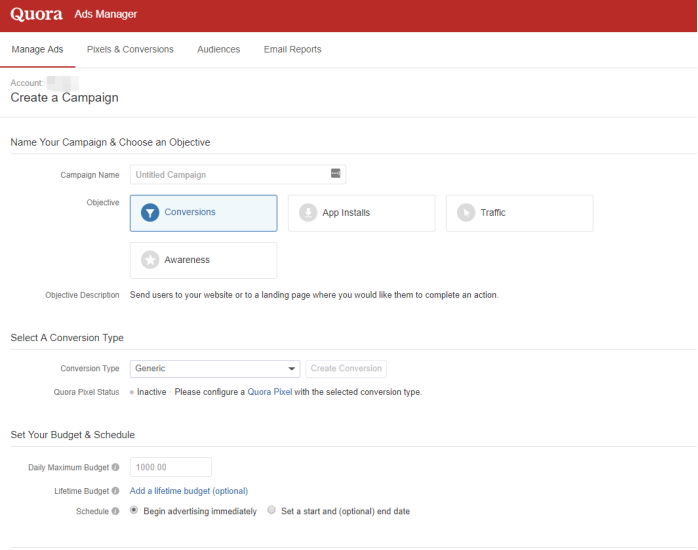The image size is (698, 550).
Task: Click the icon inside Campaign Name field
Action: click(x=336, y=174)
